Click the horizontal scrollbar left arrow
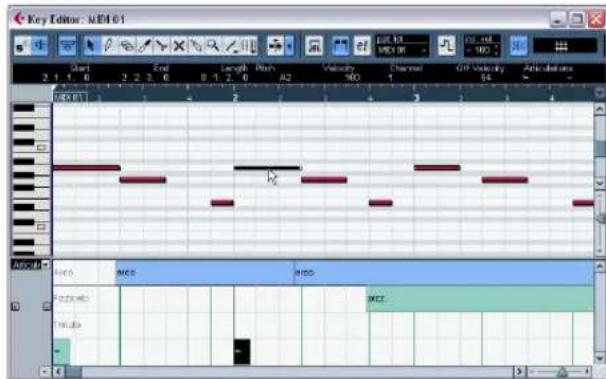Image resolution: width=606 pixels, height=379 pixels. [59, 372]
